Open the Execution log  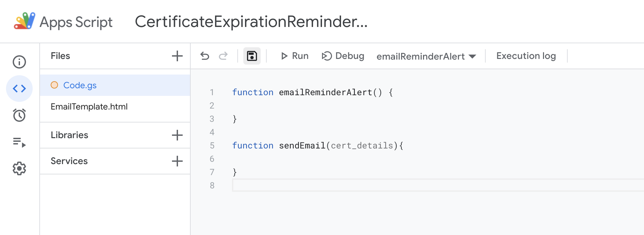[526, 56]
